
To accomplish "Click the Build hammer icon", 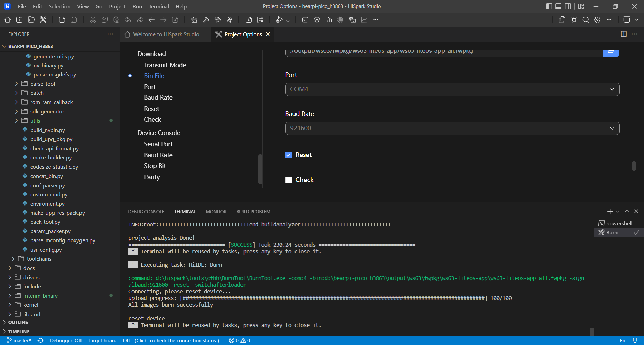I will pyautogui.click(x=206, y=20).
